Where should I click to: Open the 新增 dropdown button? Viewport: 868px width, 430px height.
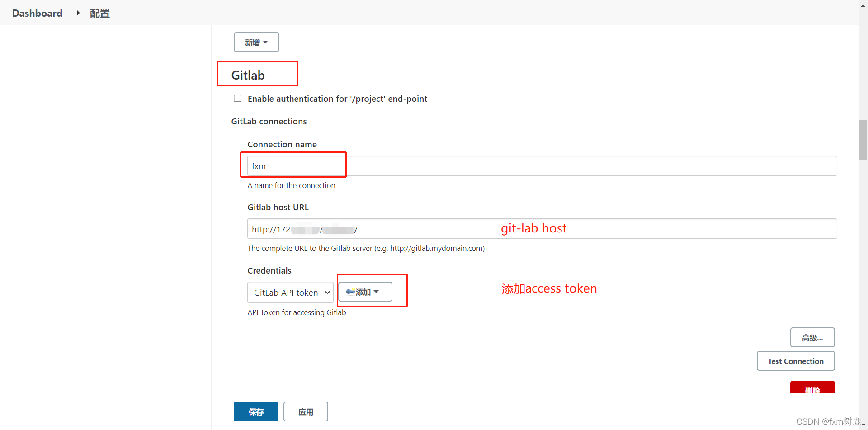pos(256,42)
